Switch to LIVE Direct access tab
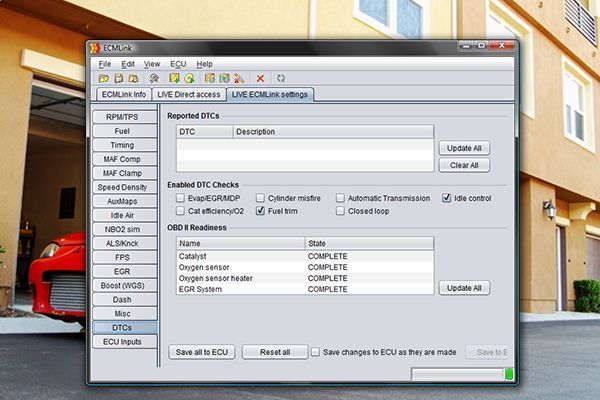Image resolution: width=600 pixels, height=400 pixels. (189, 95)
